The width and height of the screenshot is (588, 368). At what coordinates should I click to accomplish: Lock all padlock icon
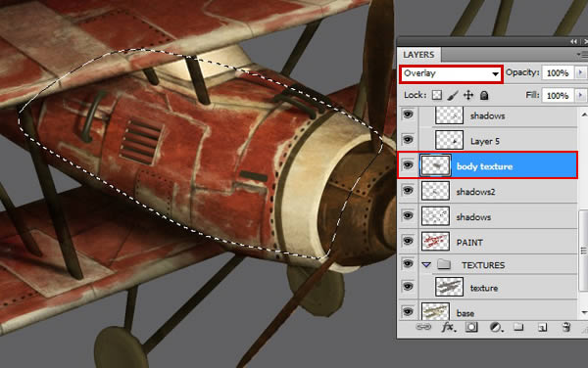(x=484, y=95)
